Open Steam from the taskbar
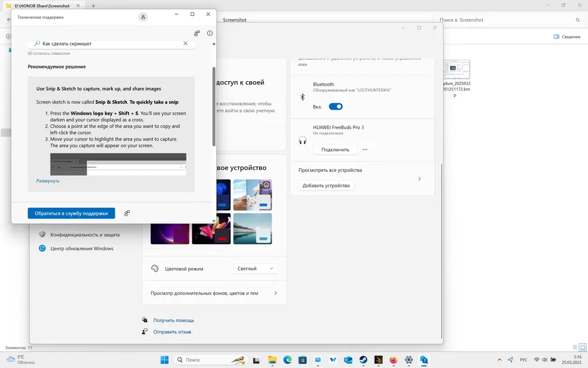Image resolution: width=588 pixels, height=368 pixels. coord(363,360)
